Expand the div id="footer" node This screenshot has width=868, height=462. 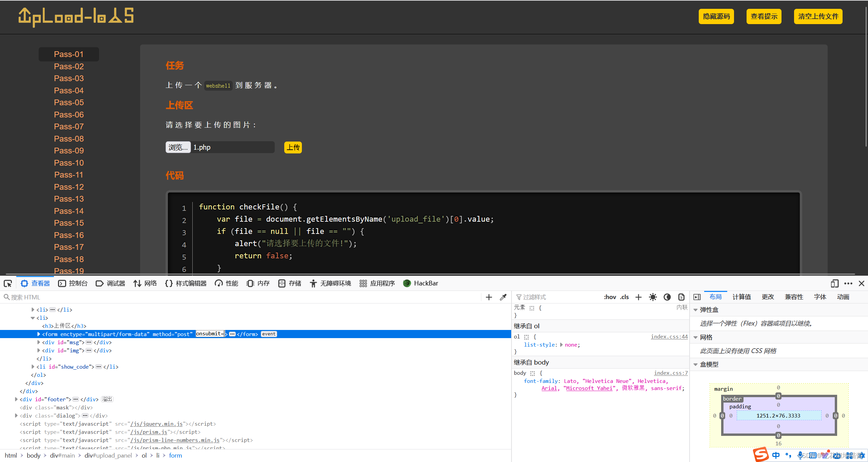coord(16,400)
